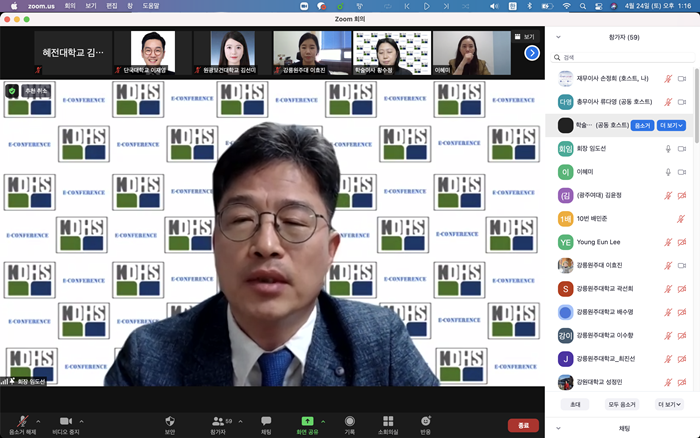
Task: Select 원광보건대학교 김선미 video thumbnail
Action: (233, 52)
